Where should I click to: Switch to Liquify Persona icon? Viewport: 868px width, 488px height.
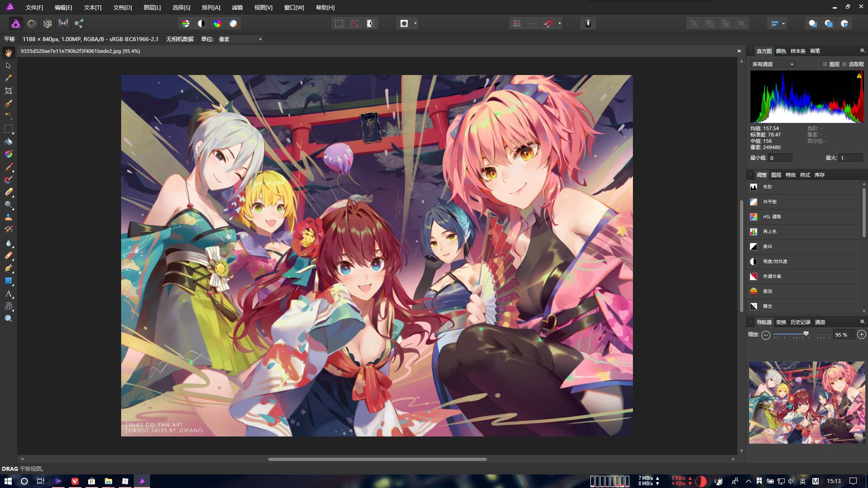tap(32, 23)
